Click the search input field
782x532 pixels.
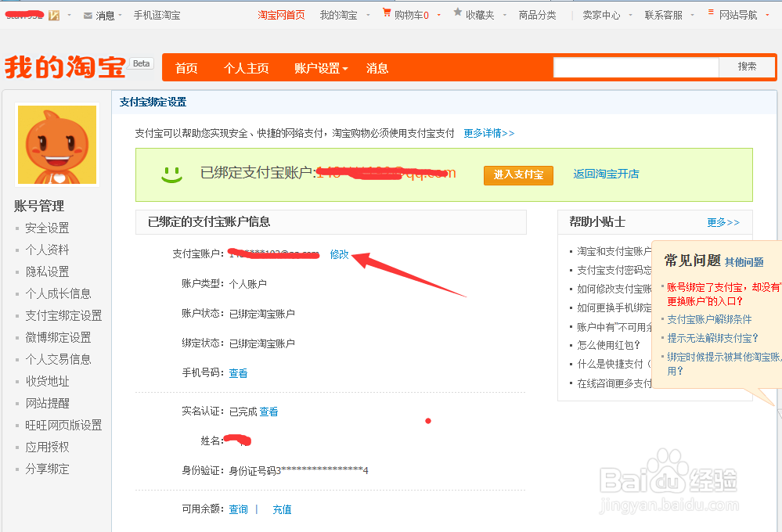[x=636, y=67]
